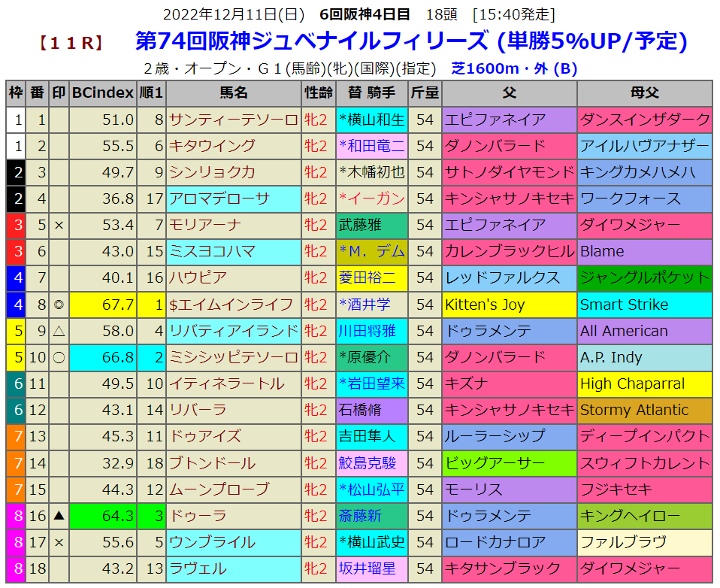Open jockey 菱田裕二's profile
720x588 pixels.
(x=371, y=278)
